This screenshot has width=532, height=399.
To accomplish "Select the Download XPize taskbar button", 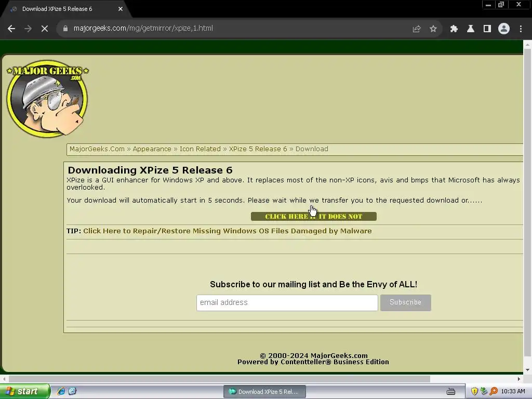I will 264,392.
